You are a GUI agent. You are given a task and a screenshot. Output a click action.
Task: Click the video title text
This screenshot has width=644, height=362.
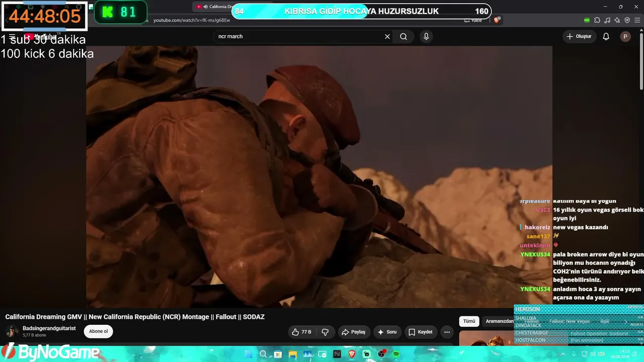tap(135, 317)
